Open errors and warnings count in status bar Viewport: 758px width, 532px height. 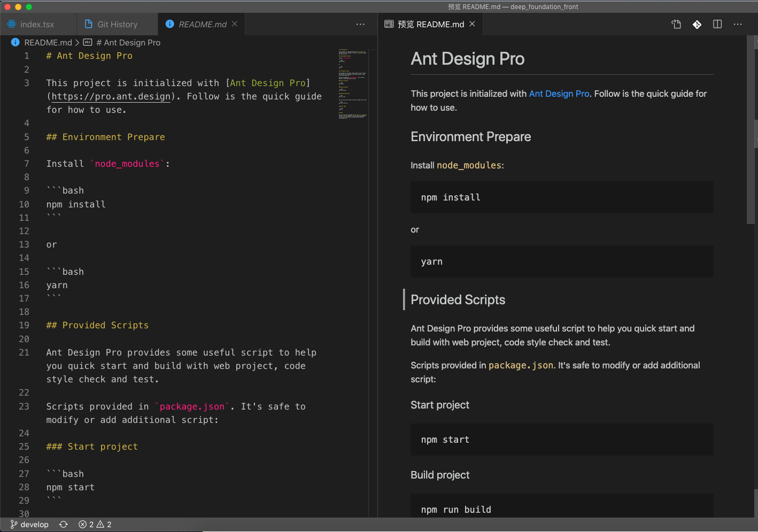click(x=95, y=525)
